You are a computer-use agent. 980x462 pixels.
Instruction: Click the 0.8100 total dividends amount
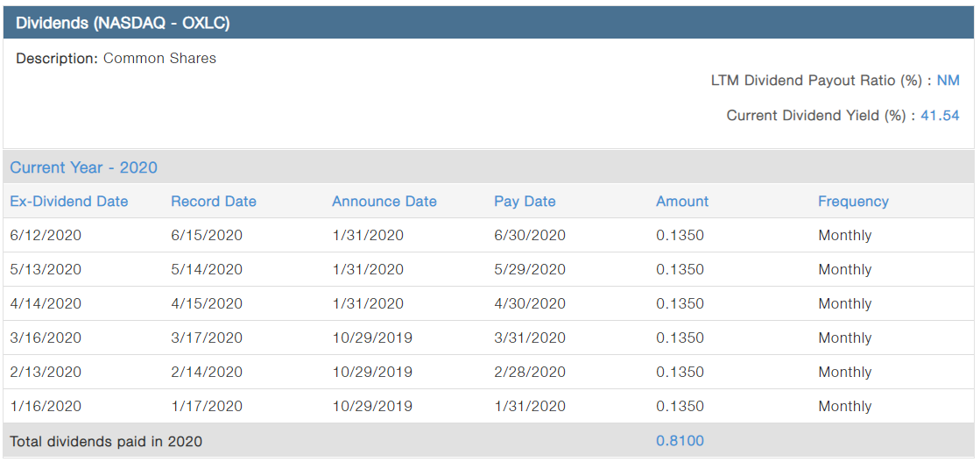click(x=680, y=441)
